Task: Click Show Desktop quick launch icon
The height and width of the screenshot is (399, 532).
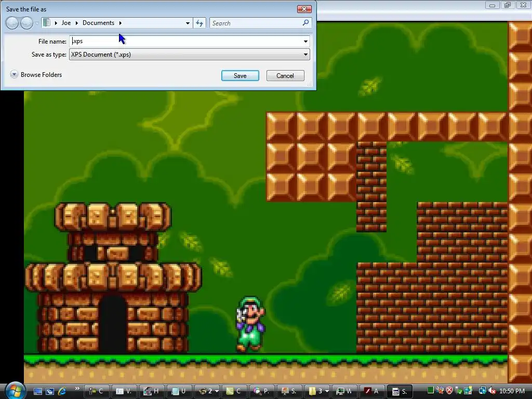Action: [x=38, y=391]
